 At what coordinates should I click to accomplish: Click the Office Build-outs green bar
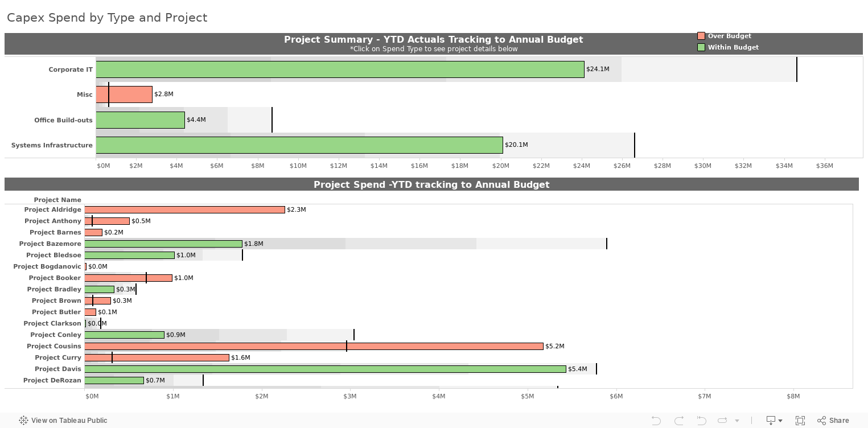140,120
